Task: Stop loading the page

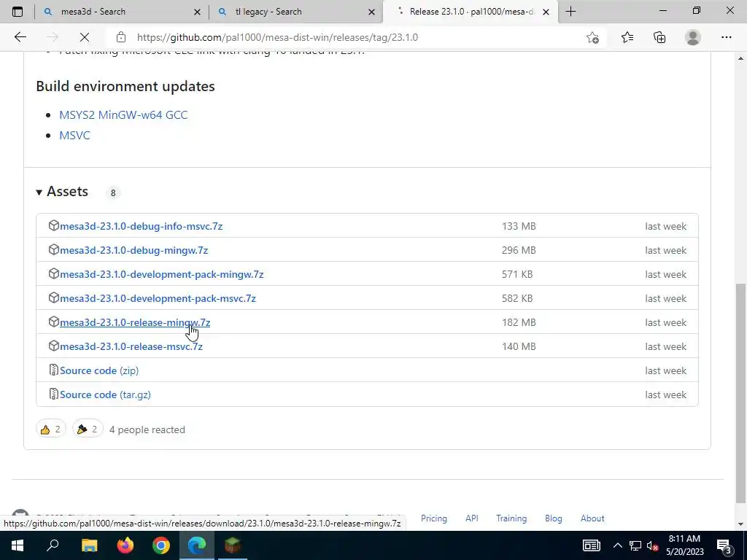Action: click(85, 37)
